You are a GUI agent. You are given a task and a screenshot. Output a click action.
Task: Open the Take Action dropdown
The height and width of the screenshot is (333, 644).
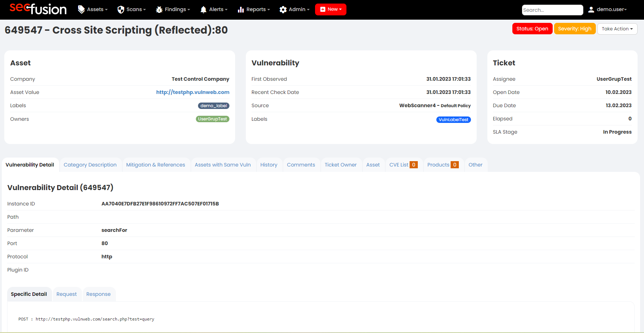[x=617, y=29]
